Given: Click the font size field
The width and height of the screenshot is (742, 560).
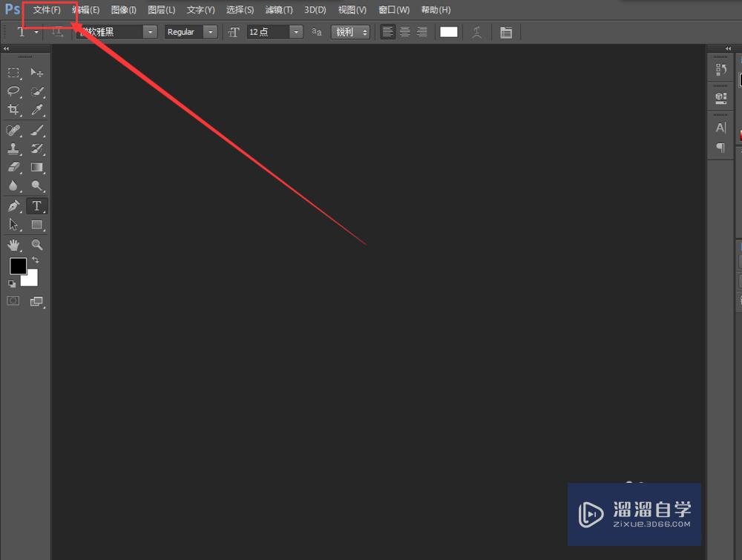Looking at the screenshot, I should [x=268, y=32].
